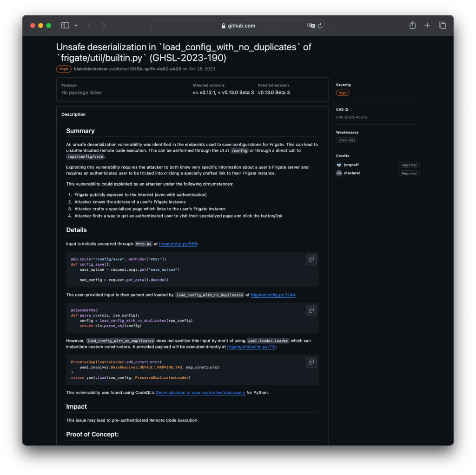Toggle the Safari sidebar icon

pos(65,26)
